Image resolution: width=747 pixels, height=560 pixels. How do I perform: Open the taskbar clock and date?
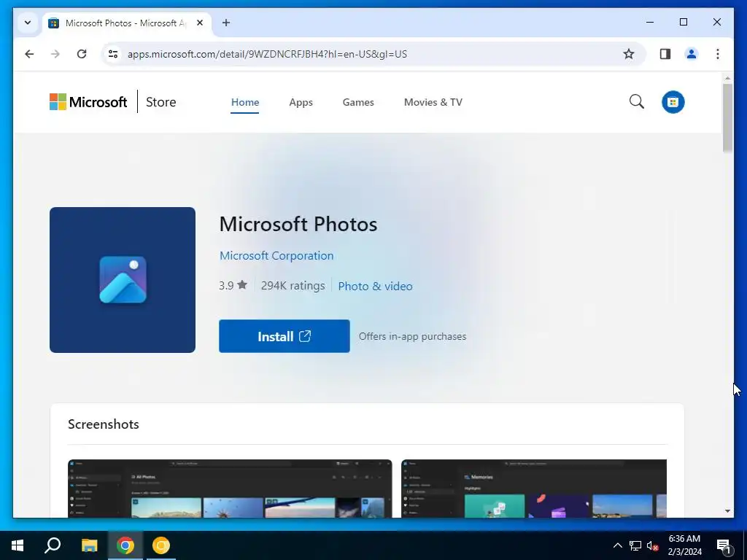coord(684,545)
